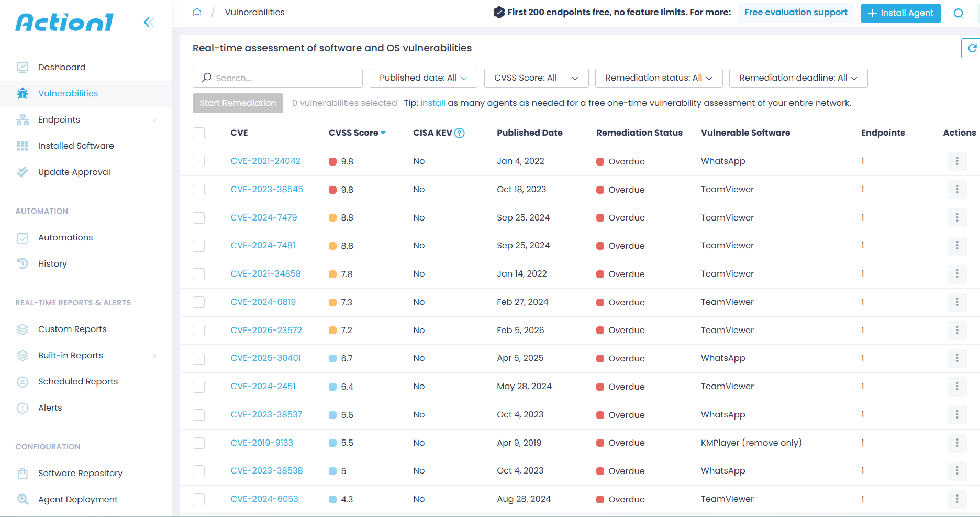Expand the Endpoints submenu chevron
980x517 pixels.
[154, 120]
